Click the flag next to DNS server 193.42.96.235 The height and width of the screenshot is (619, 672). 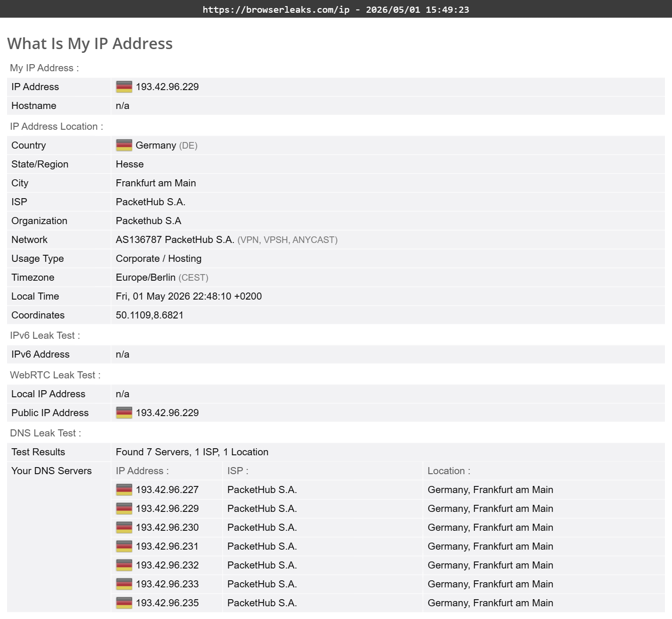click(x=124, y=603)
